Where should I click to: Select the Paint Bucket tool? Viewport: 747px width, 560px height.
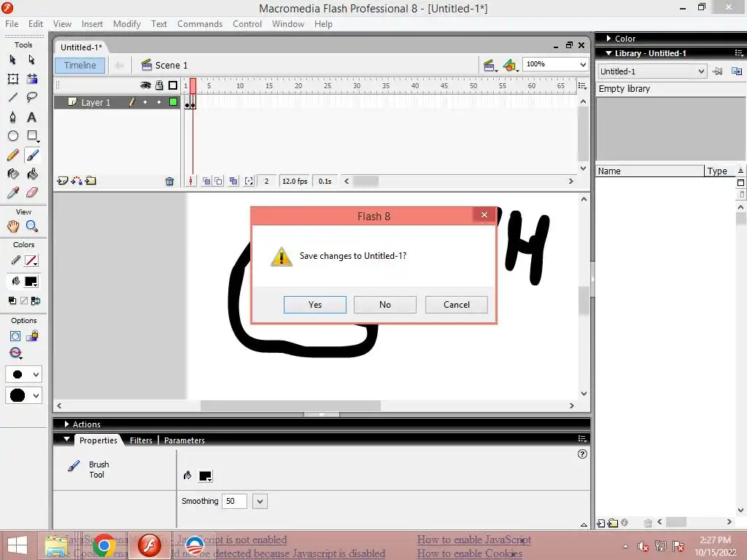click(32, 174)
